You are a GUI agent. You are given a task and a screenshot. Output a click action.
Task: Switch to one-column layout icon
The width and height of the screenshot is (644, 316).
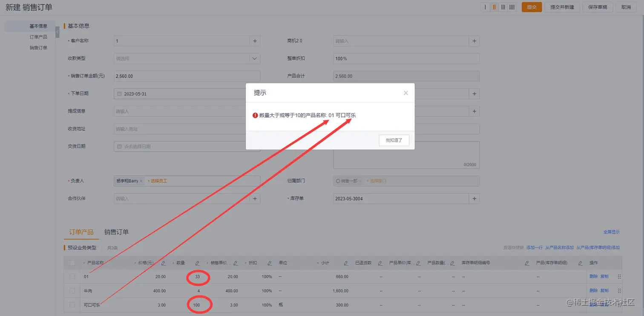point(485,7)
